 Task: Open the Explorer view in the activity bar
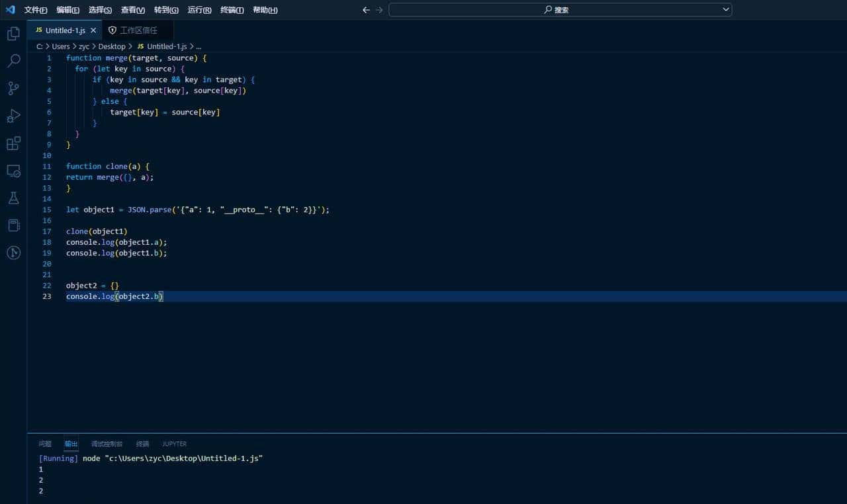[x=13, y=32]
